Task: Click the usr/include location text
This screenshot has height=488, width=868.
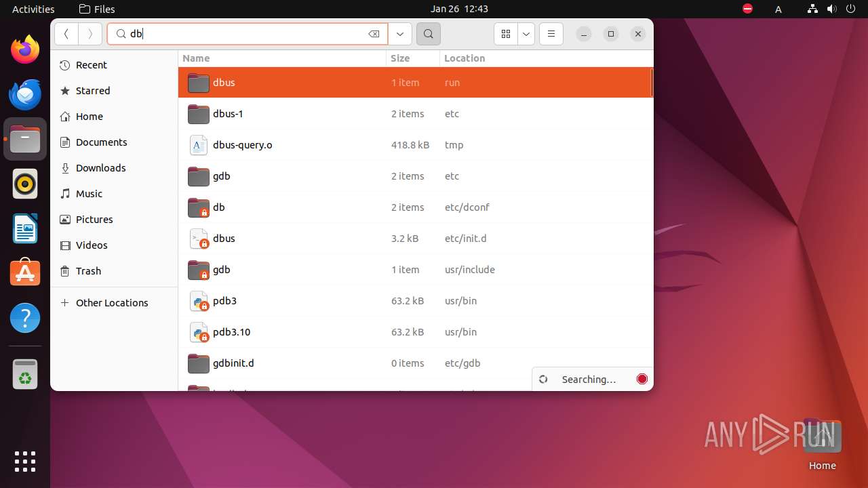Action: click(x=469, y=270)
